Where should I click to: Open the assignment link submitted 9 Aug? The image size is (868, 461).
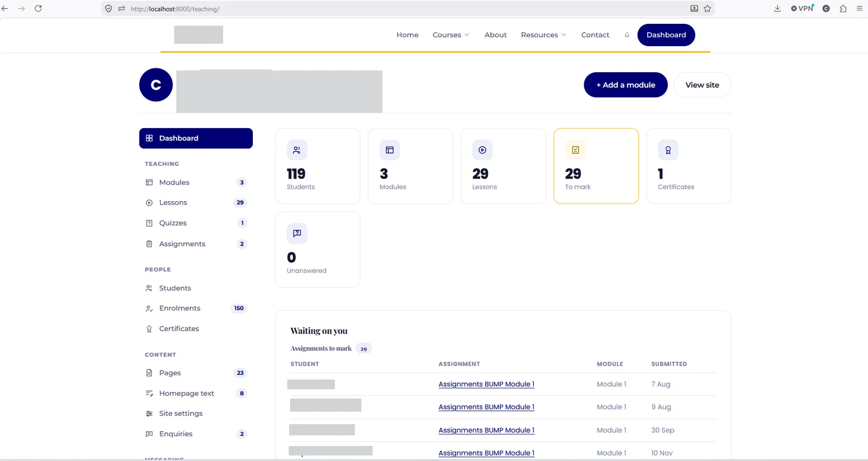click(x=487, y=407)
